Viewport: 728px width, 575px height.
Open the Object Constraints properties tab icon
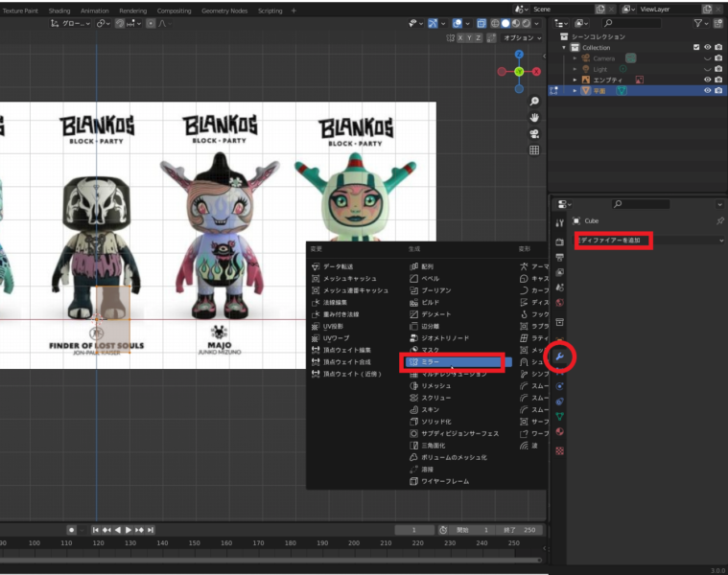click(560, 402)
